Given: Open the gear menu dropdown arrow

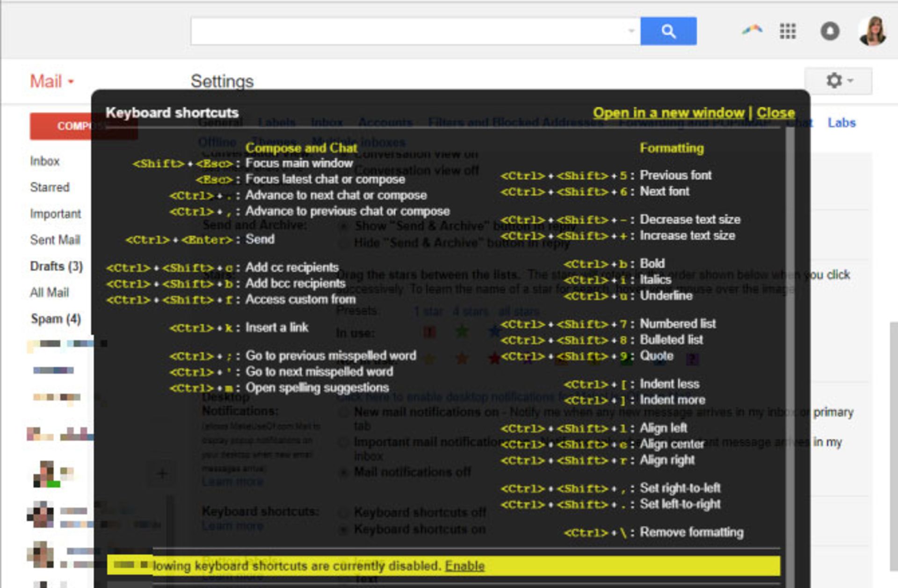Looking at the screenshot, I should point(850,80).
